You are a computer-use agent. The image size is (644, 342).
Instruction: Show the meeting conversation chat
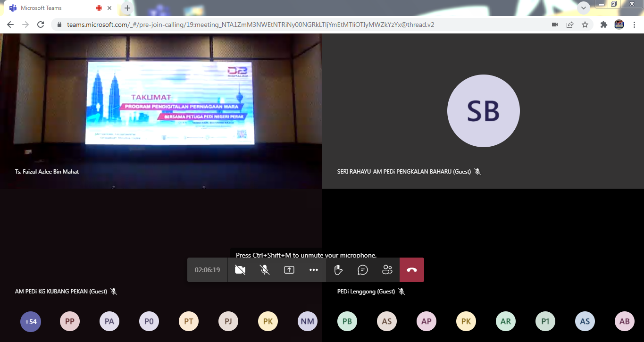[363, 270]
